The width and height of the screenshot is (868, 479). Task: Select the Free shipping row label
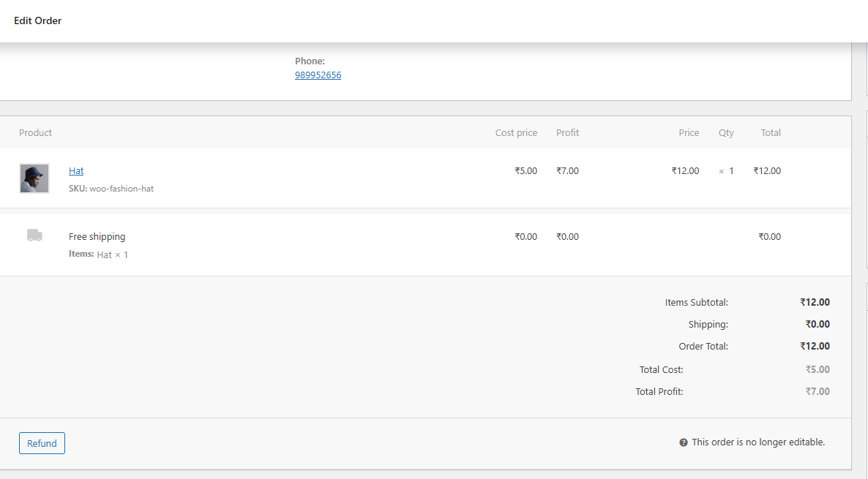coord(97,237)
